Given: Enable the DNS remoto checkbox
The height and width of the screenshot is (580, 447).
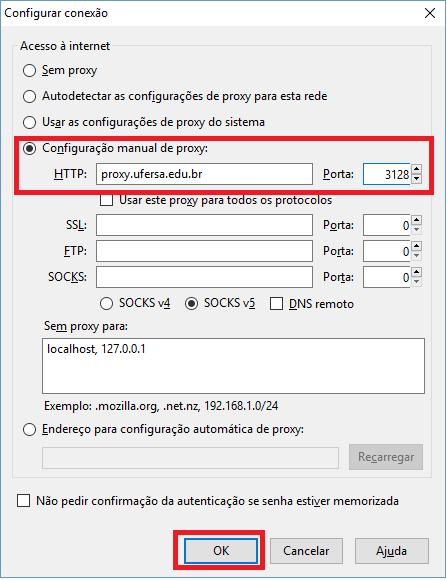Looking at the screenshot, I should [x=276, y=304].
